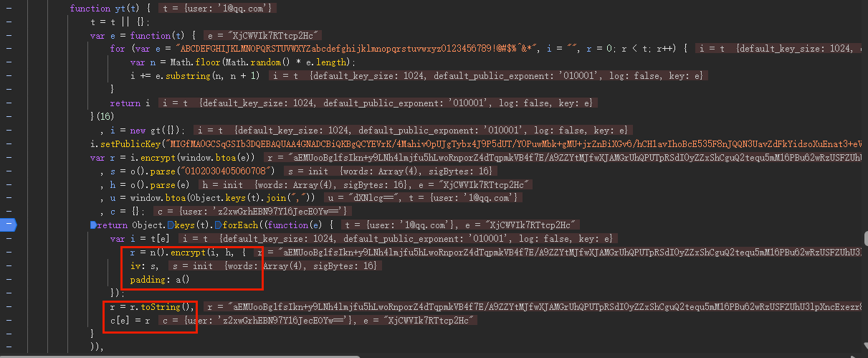Click the 'for (var e = "ABCDEFGHIJKLMNOP...' loop line
Viewport: 868px width, 358px height.
click(399, 49)
